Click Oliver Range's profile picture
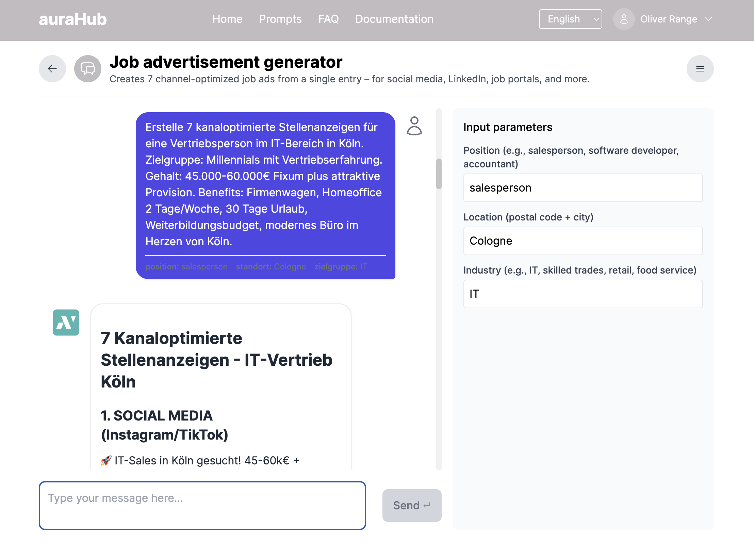 (624, 19)
